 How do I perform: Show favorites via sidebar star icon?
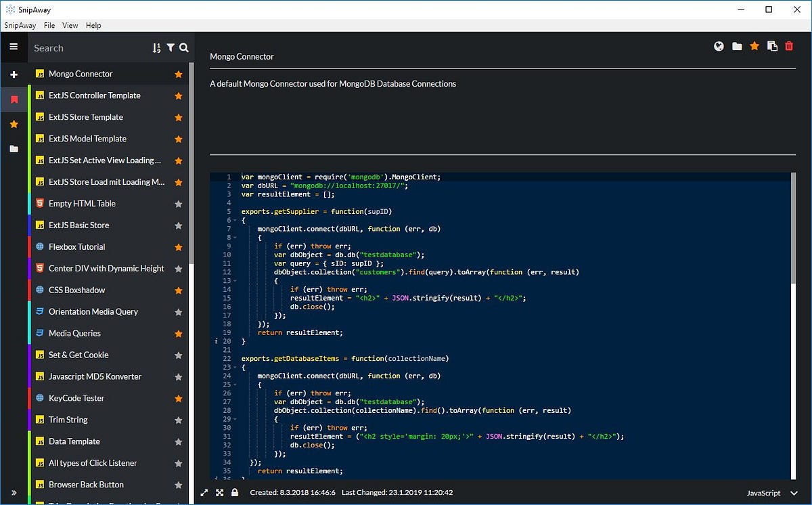coord(14,124)
